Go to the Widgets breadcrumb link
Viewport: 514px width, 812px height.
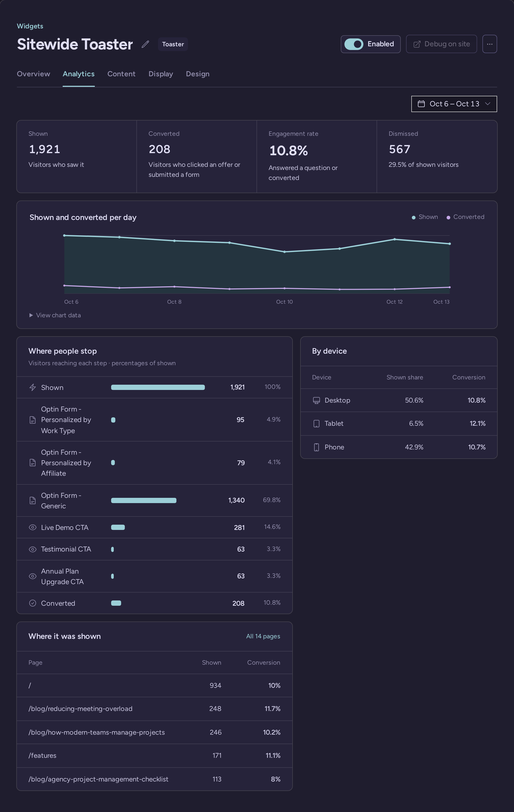coord(30,26)
